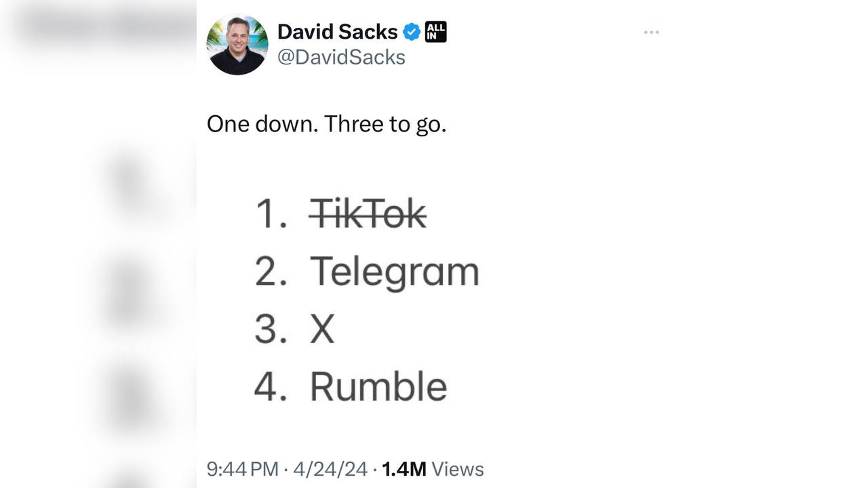Click the number 2 beside Telegram

(x=271, y=272)
